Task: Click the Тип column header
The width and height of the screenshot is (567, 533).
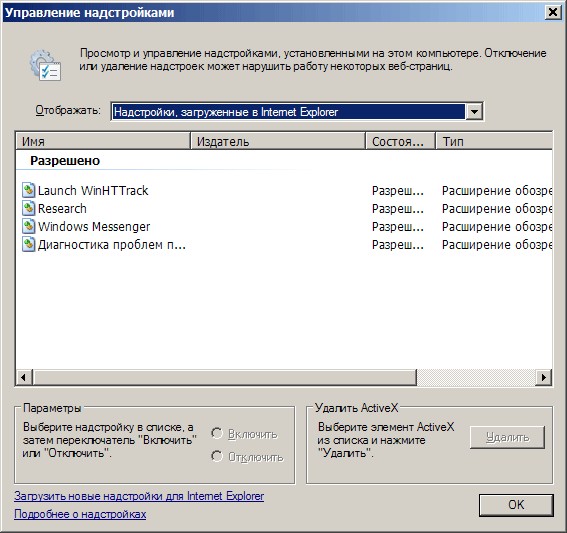Action: (494, 141)
